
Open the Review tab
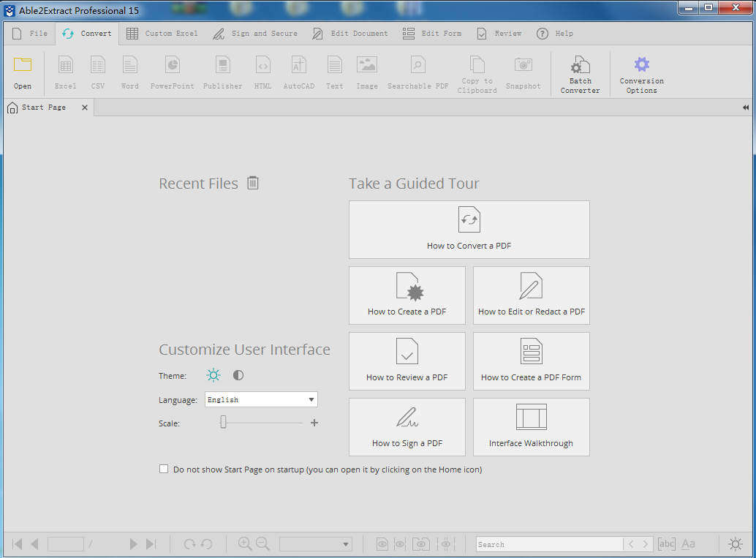pos(499,34)
